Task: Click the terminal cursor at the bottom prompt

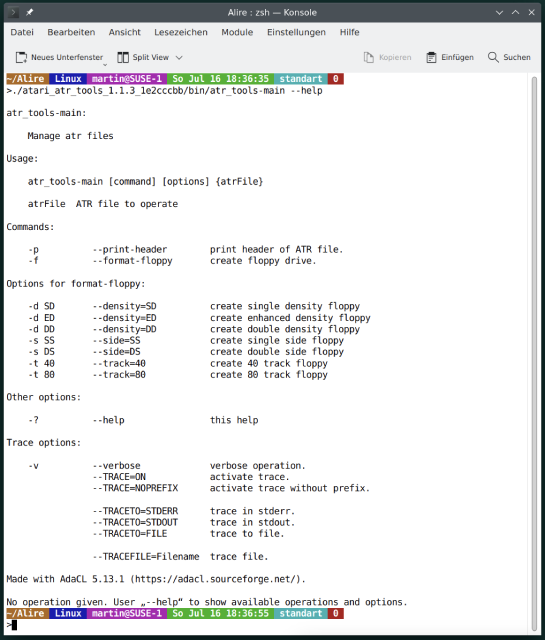Action: [x=14, y=625]
